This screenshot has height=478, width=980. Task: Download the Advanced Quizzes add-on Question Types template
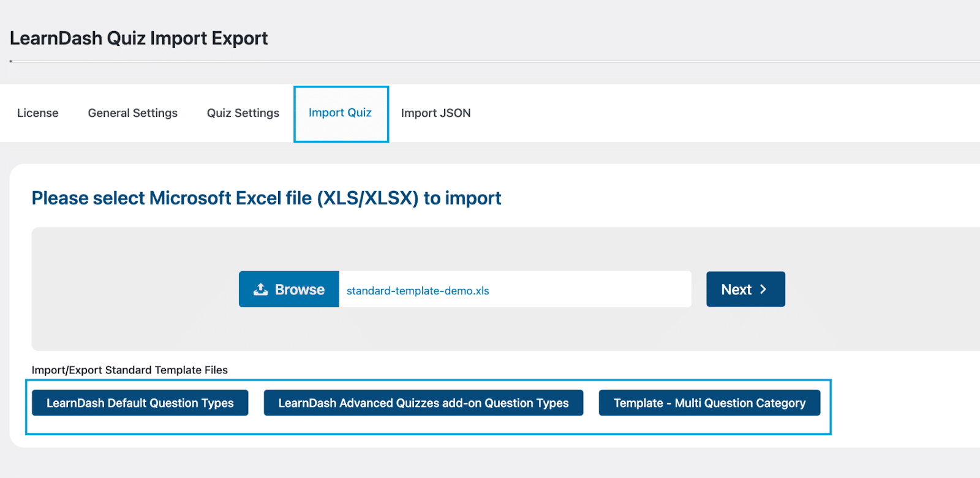tap(423, 403)
